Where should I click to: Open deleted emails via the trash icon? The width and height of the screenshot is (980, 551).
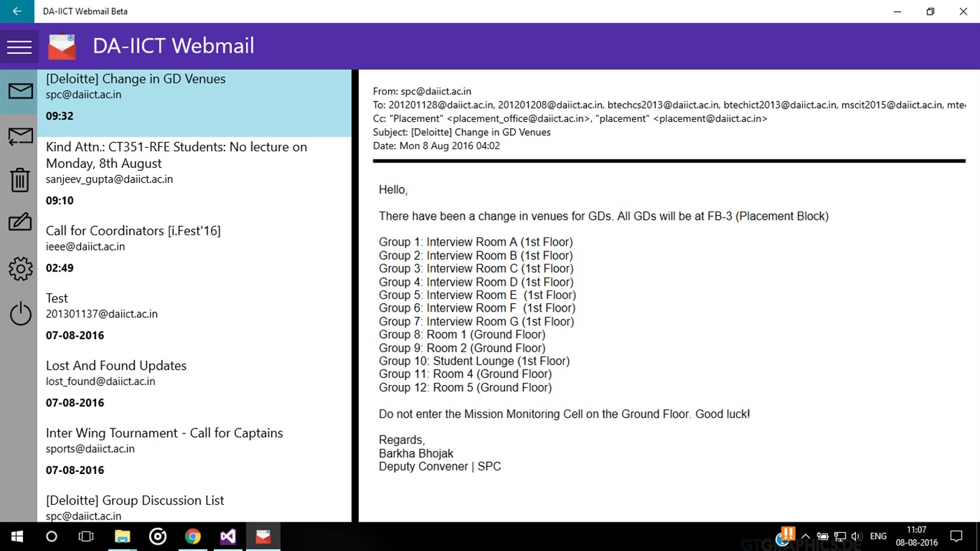(x=20, y=180)
